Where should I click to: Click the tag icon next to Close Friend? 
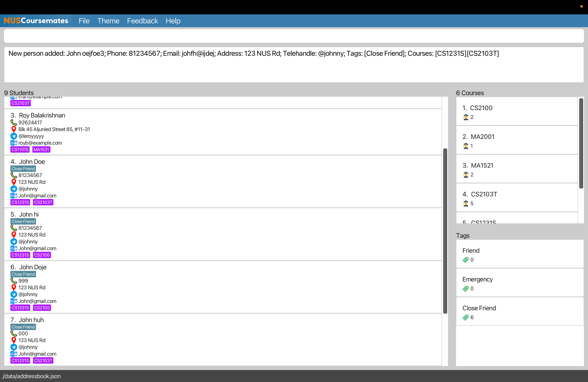[x=465, y=317]
